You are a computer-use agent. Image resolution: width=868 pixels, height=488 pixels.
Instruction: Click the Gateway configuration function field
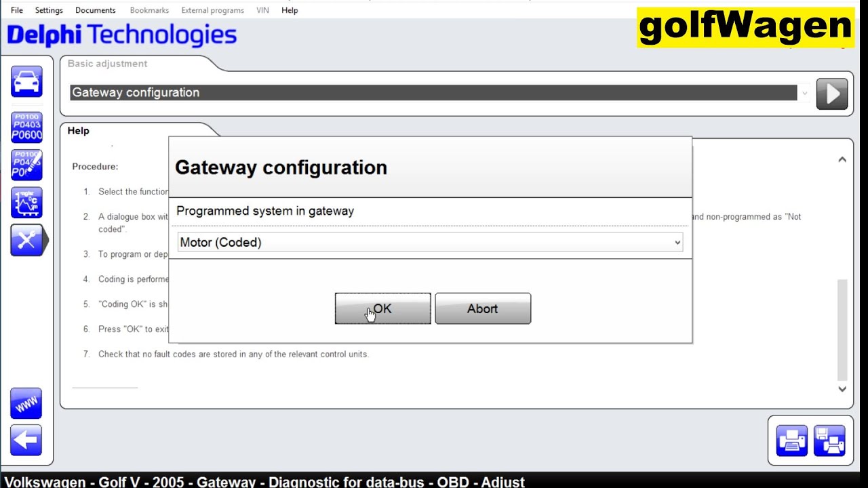click(x=433, y=93)
